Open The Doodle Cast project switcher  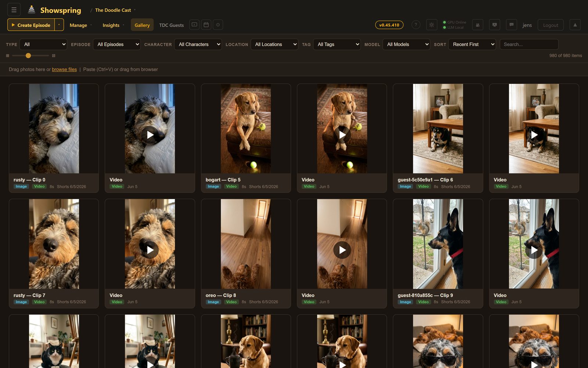click(x=115, y=10)
